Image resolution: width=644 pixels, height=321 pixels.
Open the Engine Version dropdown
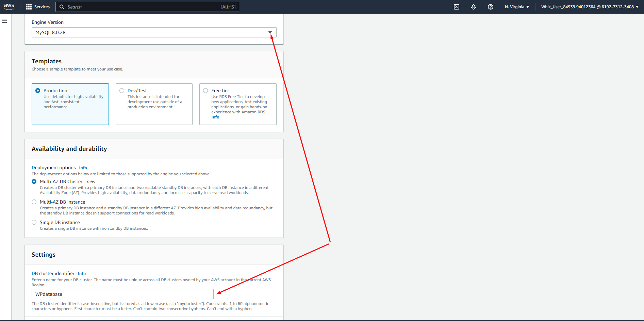154,32
